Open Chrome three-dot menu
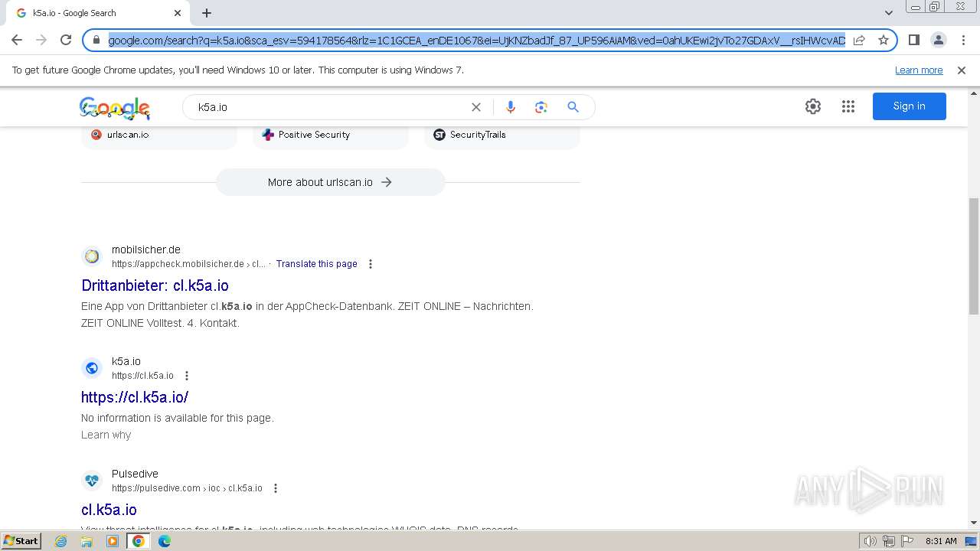This screenshot has width=980, height=551. coord(963,40)
